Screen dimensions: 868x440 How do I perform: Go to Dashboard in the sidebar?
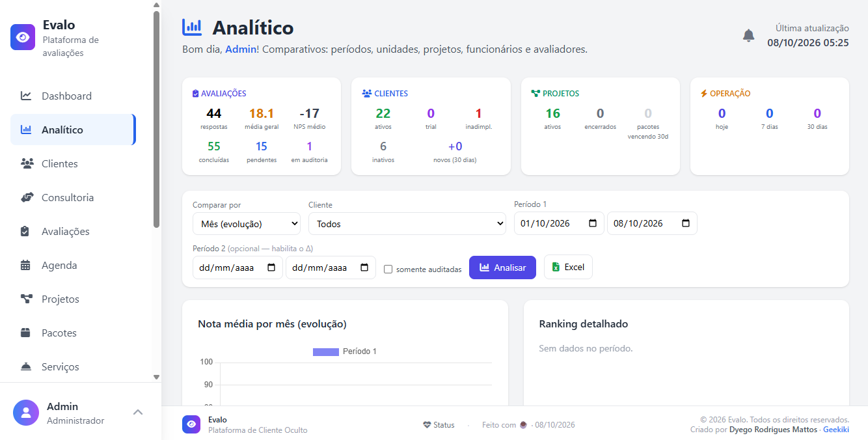point(72,96)
